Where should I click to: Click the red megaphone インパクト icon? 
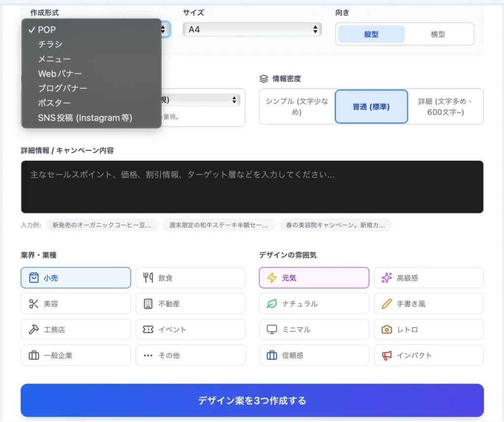(387, 356)
